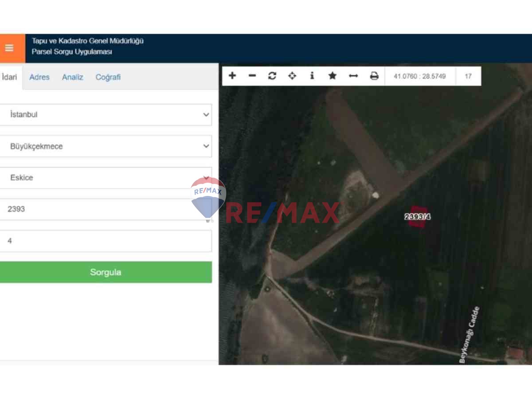
Task: Zoom in with the plus icon
Action: pyautogui.click(x=232, y=76)
